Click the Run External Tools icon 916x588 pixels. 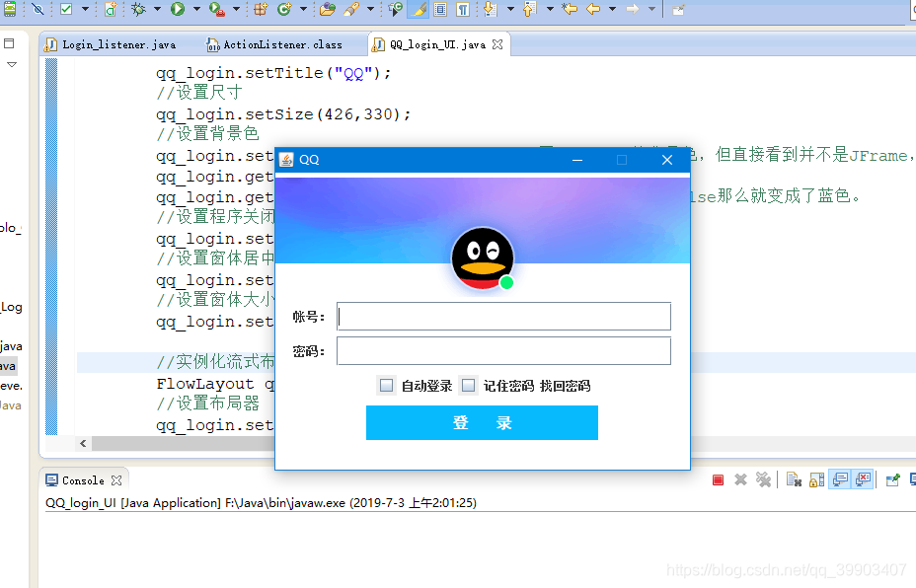pyautogui.click(x=217, y=9)
